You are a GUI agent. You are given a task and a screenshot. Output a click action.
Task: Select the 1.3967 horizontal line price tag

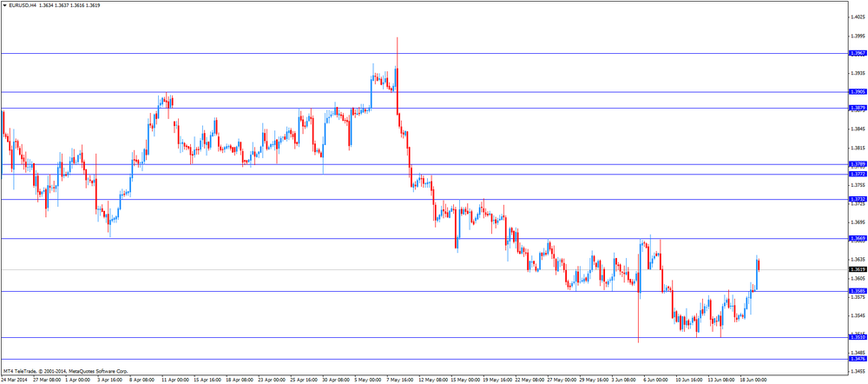[x=858, y=53]
